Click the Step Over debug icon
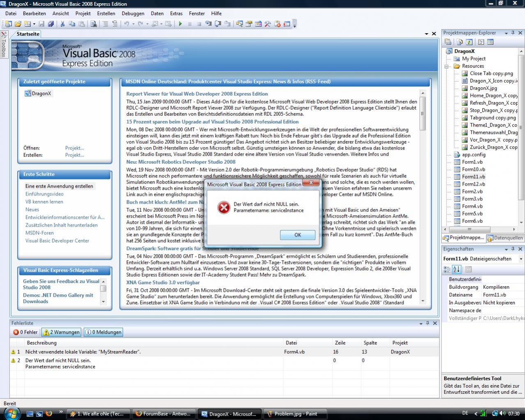Screen dimensions: 525x420 click(x=218, y=24)
